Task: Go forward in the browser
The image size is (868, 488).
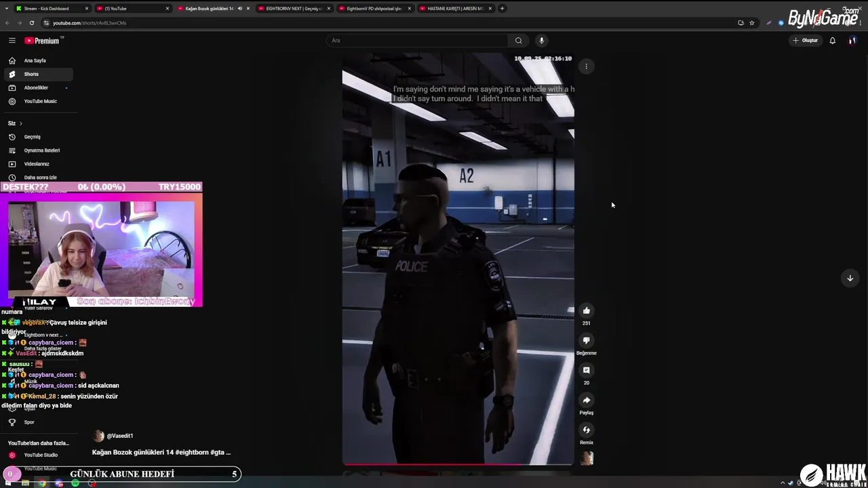Action: 19,23
